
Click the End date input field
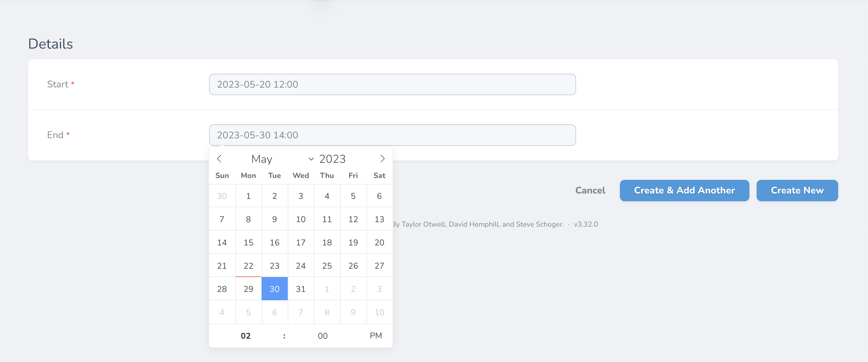point(392,135)
